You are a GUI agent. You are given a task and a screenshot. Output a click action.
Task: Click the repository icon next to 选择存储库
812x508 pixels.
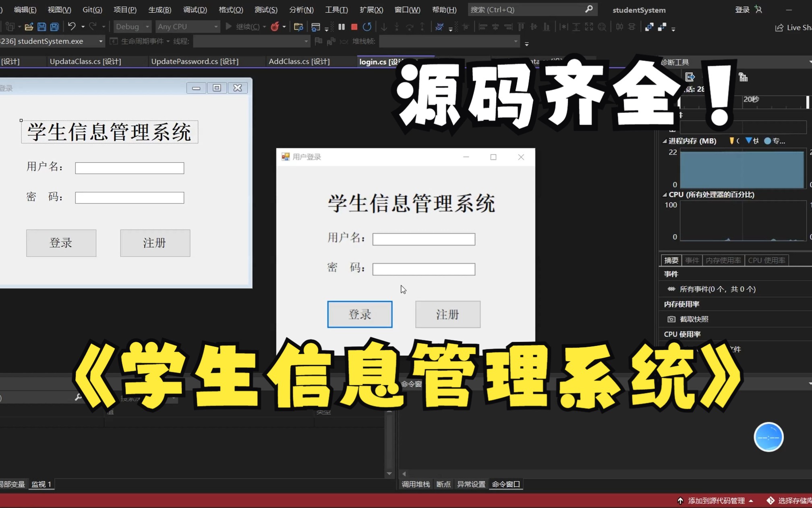pos(771,500)
